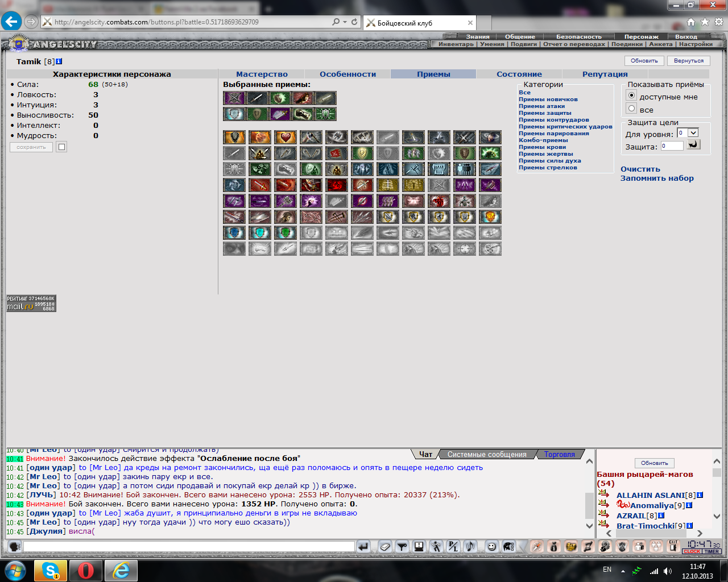Switch to the Особенности tab
This screenshot has height=582, width=728.
pyautogui.click(x=348, y=74)
